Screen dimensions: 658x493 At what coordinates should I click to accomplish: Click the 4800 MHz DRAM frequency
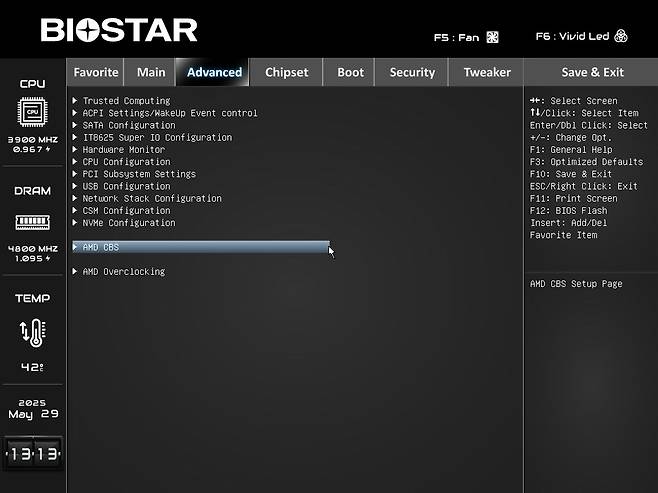coord(33,249)
